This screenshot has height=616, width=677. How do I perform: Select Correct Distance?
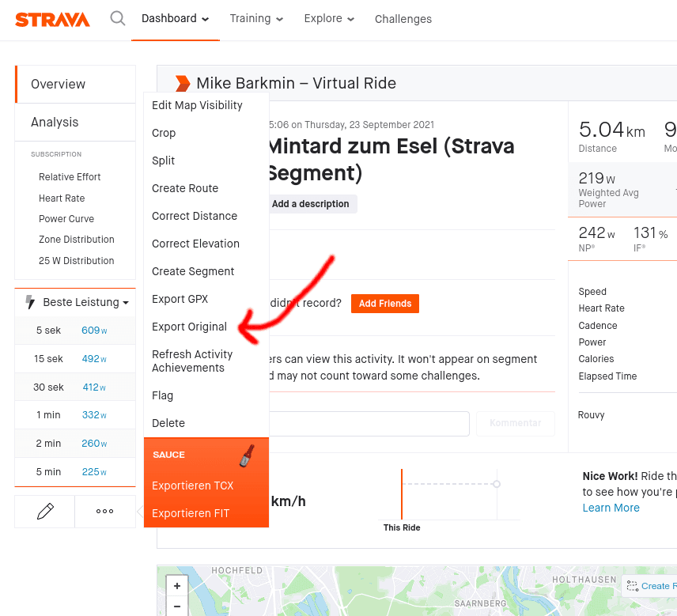pyautogui.click(x=195, y=216)
